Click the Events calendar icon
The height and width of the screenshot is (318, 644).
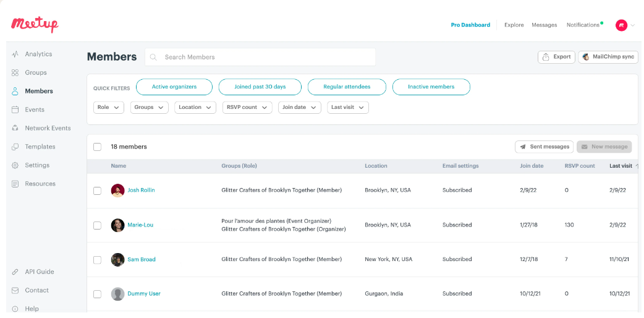[15, 110]
